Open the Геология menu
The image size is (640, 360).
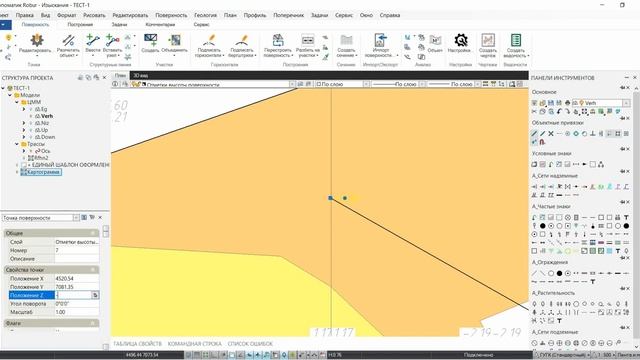(x=205, y=15)
